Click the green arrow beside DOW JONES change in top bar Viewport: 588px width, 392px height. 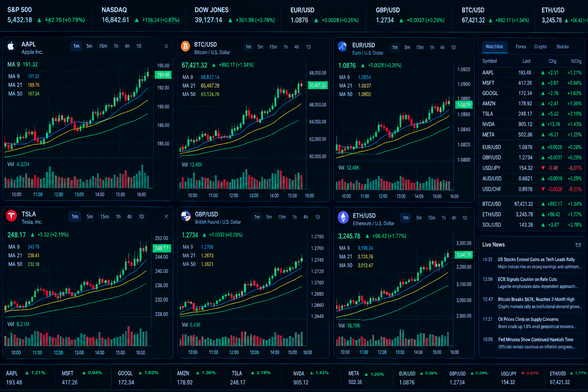pyautogui.click(x=230, y=20)
